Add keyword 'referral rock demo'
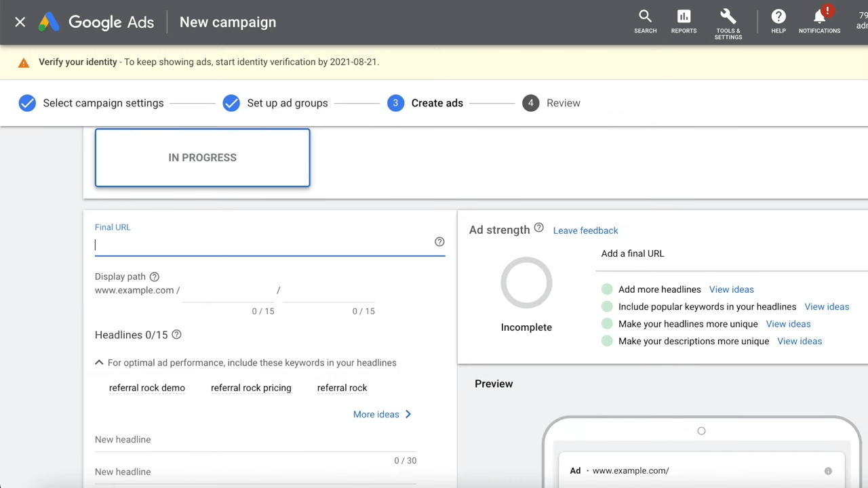Viewport: 868px width, 488px height. point(146,388)
